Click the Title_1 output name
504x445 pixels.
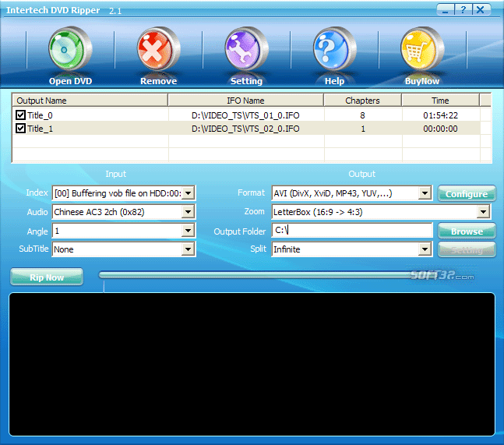(40, 129)
